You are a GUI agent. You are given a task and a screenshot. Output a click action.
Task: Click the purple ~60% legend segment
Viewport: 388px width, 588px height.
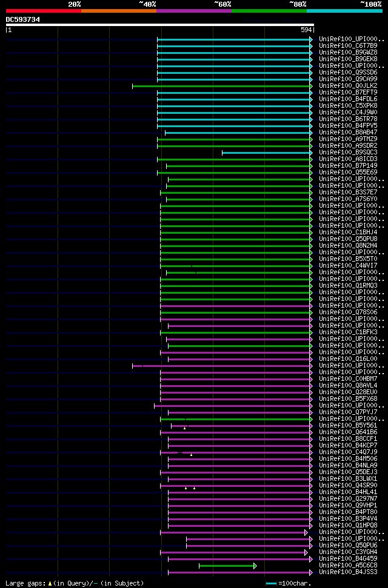click(x=194, y=11)
